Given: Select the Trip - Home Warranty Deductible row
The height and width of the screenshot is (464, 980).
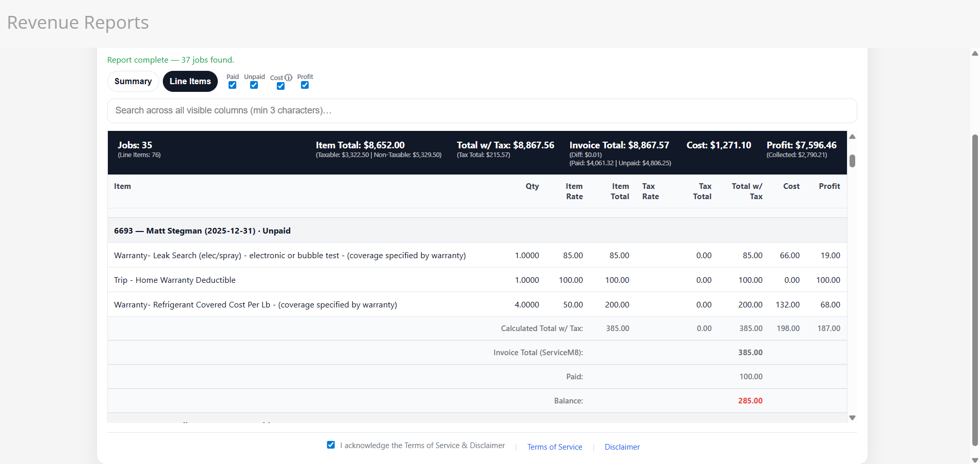Looking at the screenshot, I should (x=174, y=280).
